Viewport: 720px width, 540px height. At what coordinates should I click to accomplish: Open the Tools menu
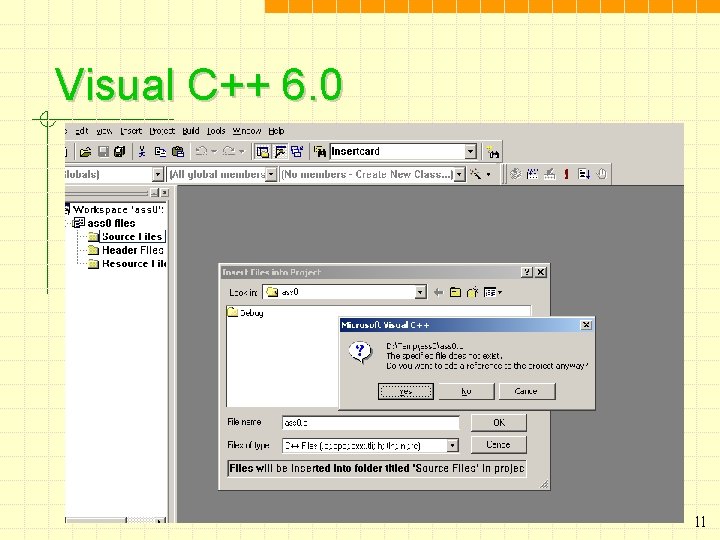coord(216,131)
